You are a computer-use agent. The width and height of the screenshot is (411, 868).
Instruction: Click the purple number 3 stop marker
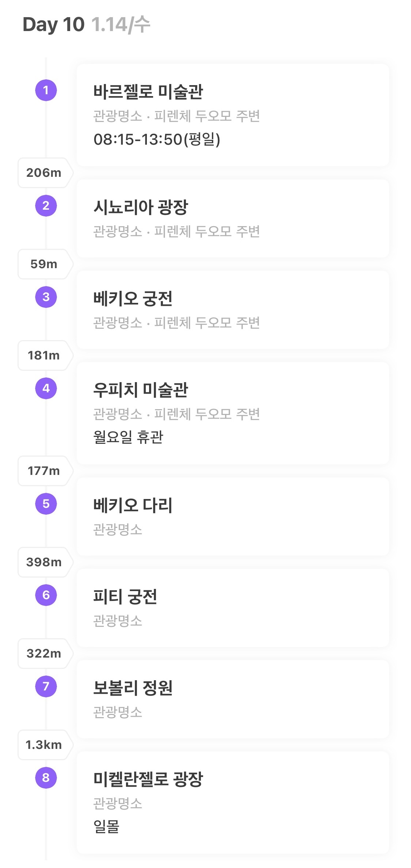coord(46,297)
